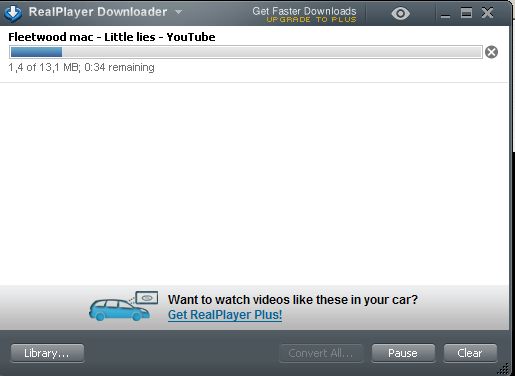The image size is (515, 376).
Task: Click the resize grip in window corner
Action: click(x=503, y=369)
